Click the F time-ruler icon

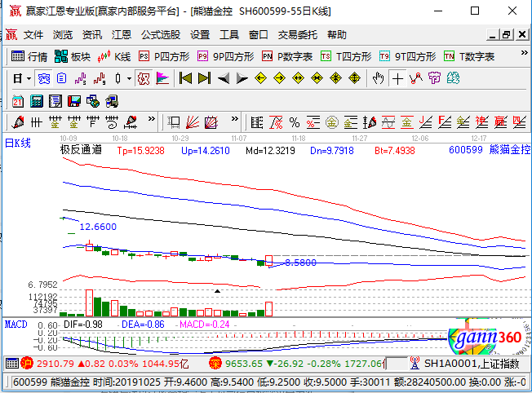pos(93,122)
